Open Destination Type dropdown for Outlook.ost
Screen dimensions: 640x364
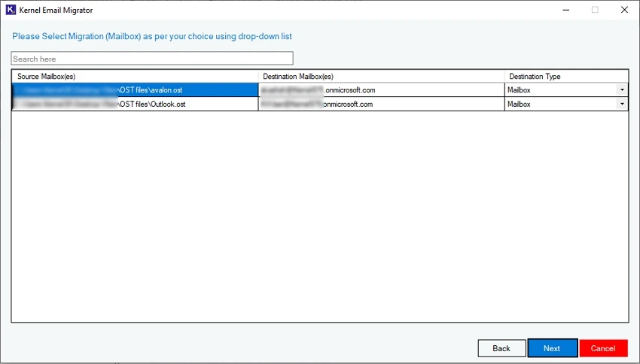(x=622, y=105)
